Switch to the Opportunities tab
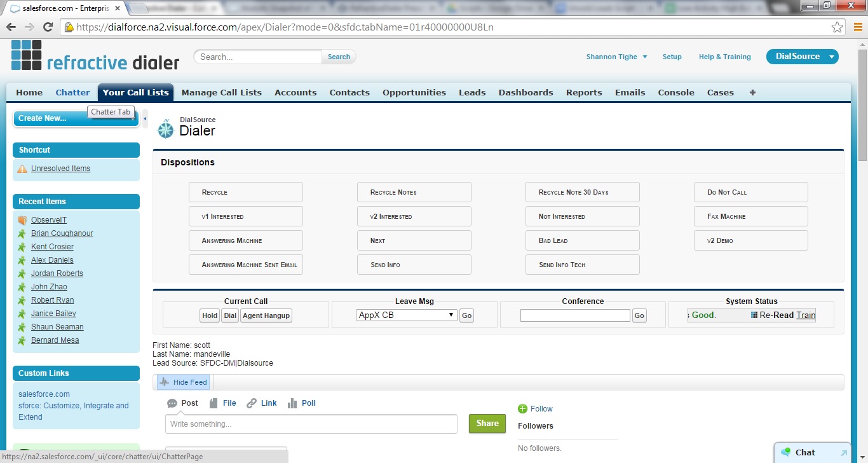868x463 pixels. (414, 92)
